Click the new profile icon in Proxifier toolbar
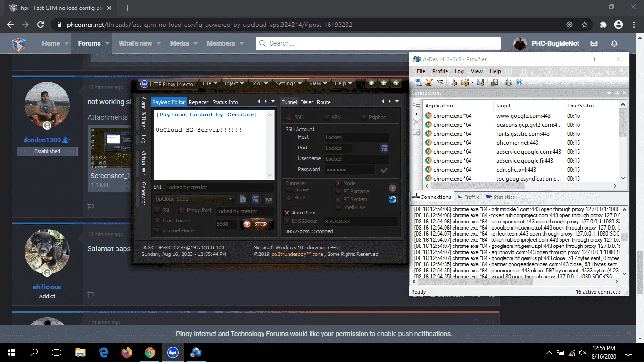Image resolution: width=644 pixels, height=362 pixels. (453, 82)
